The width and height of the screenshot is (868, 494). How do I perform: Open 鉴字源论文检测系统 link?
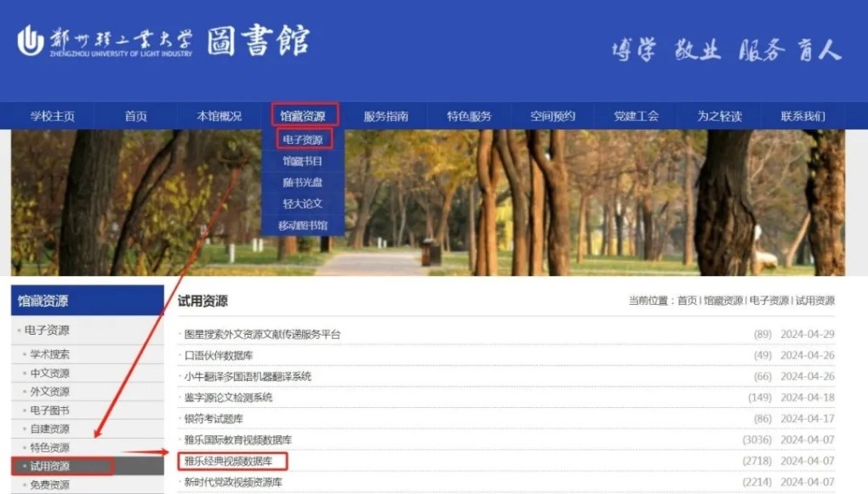(228, 398)
